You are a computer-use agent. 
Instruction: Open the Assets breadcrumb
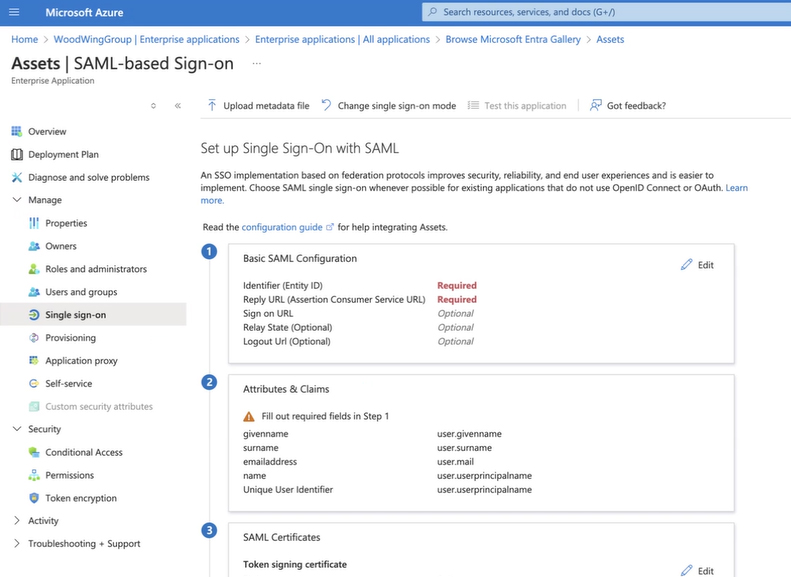point(610,39)
